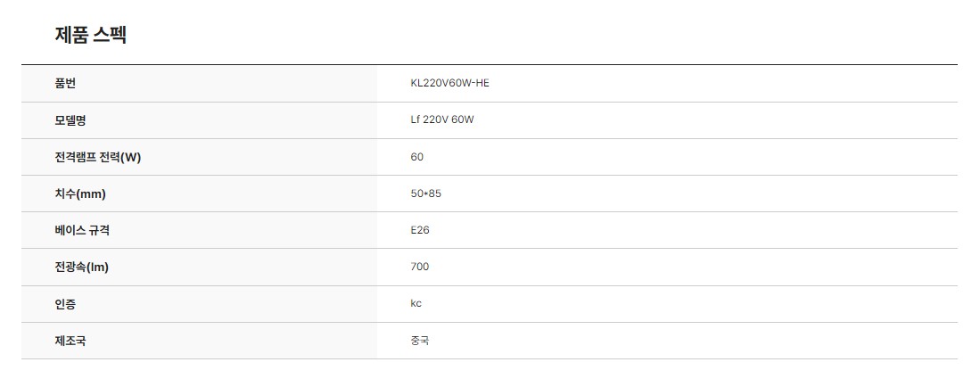
Task: Click the Lf 220V 60W model value
Action: [442, 120]
